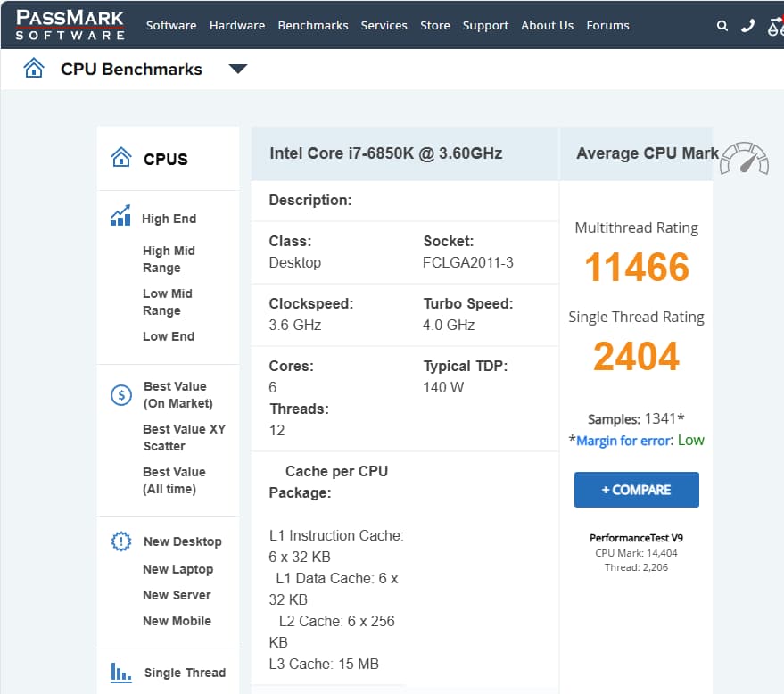Open the Software menu
This screenshot has height=694, width=784.
click(171, 26)
